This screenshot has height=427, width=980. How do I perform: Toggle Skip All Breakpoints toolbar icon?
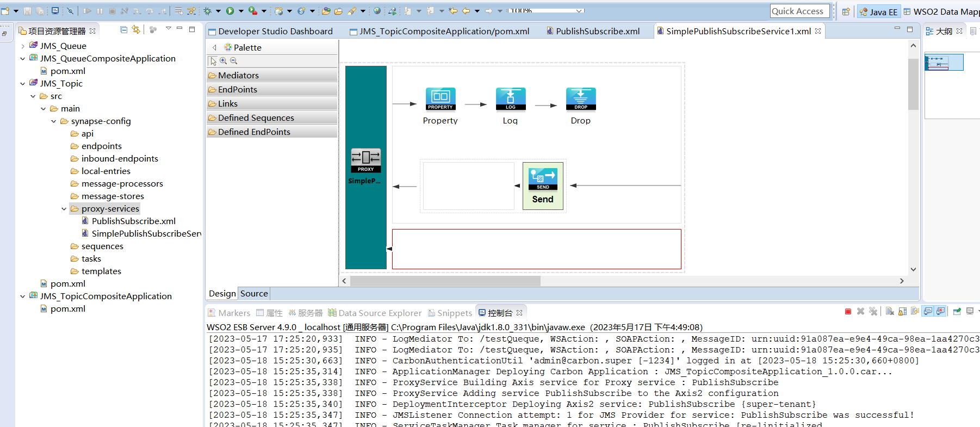70,11
